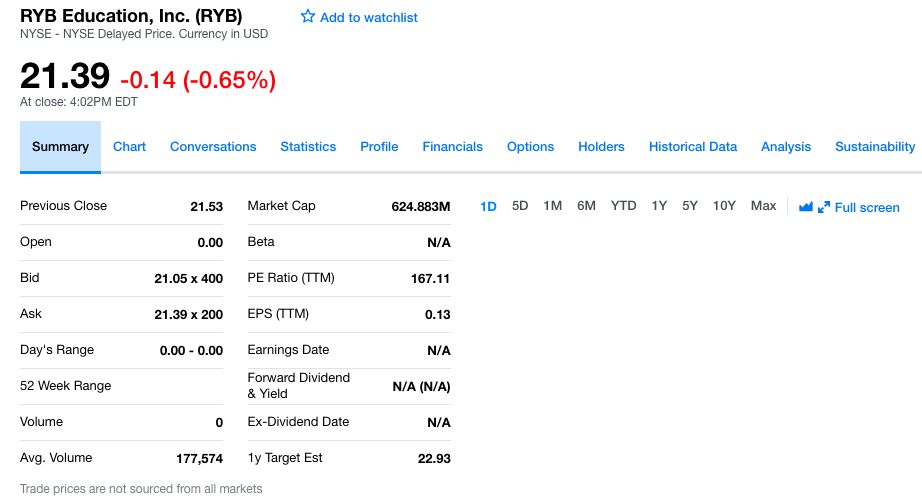Click the 1y Target Est value 22.93

[434, 459]
